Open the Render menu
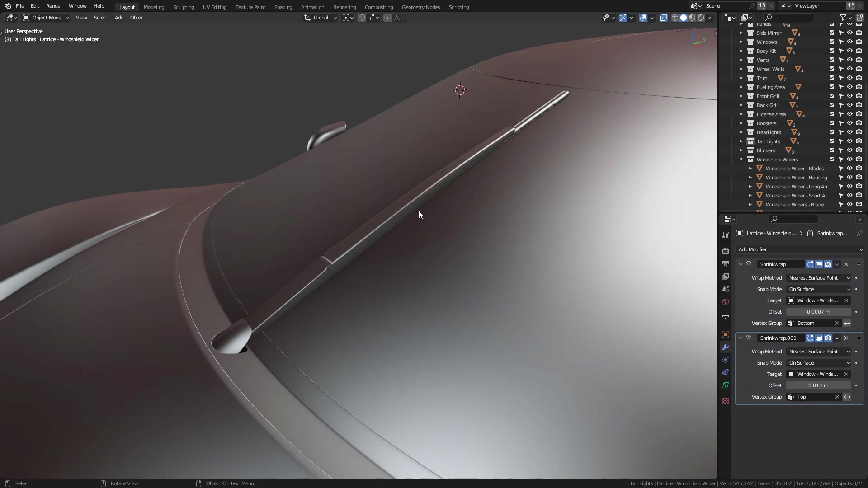868x488 pixels. click(x=54, y=6)
